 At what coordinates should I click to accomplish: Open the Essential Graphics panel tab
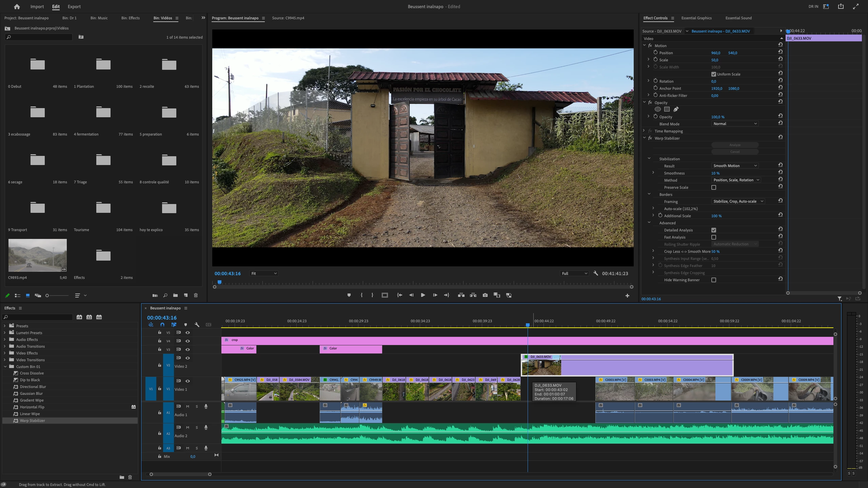tap(696, 18)
